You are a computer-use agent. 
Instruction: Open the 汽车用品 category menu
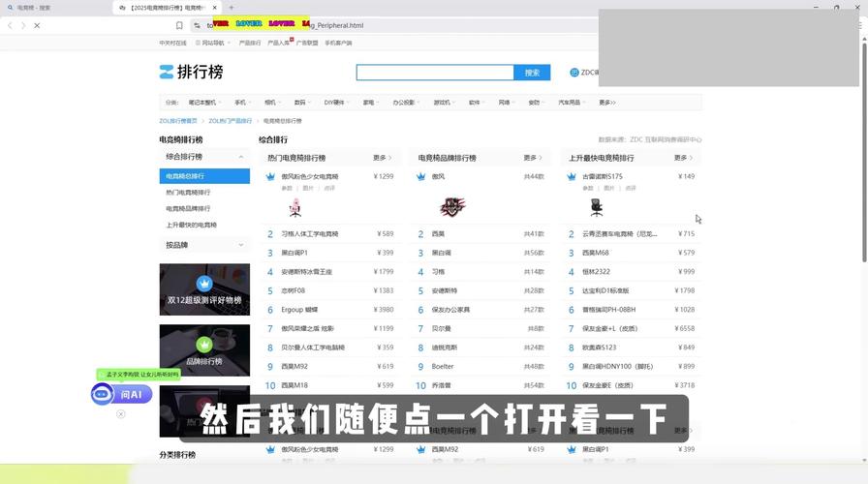[572, 103]
